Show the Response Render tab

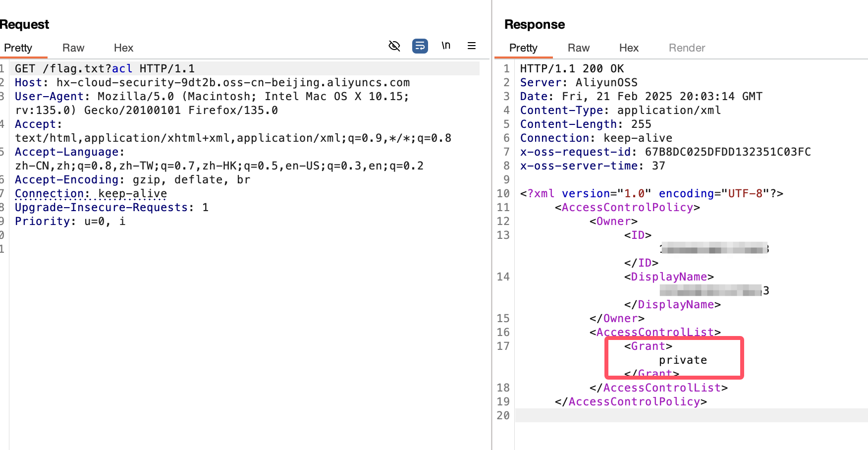pyautogui.click(x=687, y=48)
